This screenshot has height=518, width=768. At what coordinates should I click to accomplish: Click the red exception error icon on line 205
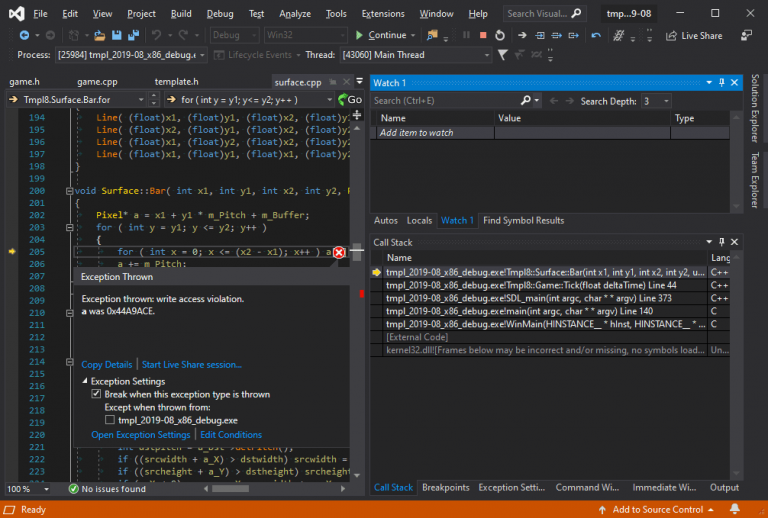click(x=339, y=252)
